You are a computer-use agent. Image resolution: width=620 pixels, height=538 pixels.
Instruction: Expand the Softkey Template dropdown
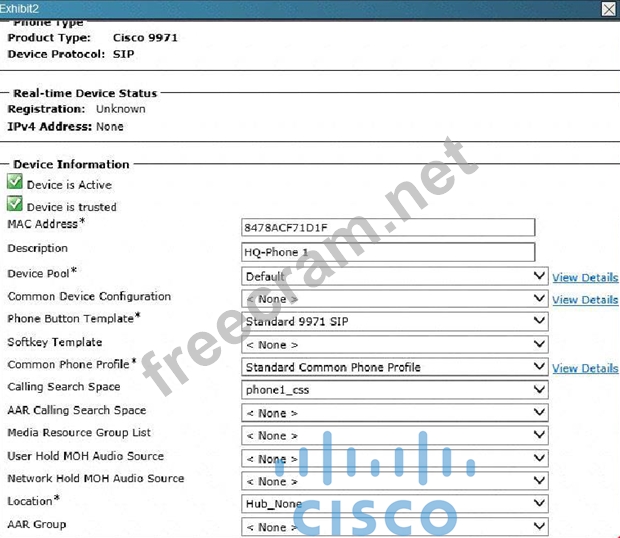click(394, 345)
